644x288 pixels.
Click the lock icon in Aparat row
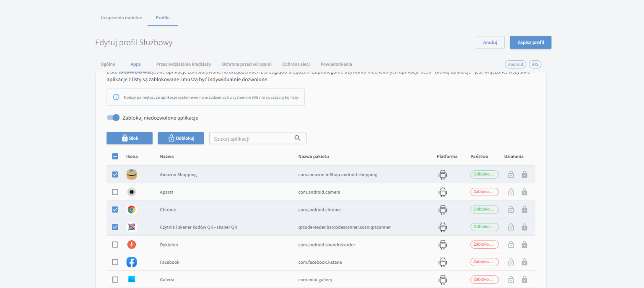524,192
